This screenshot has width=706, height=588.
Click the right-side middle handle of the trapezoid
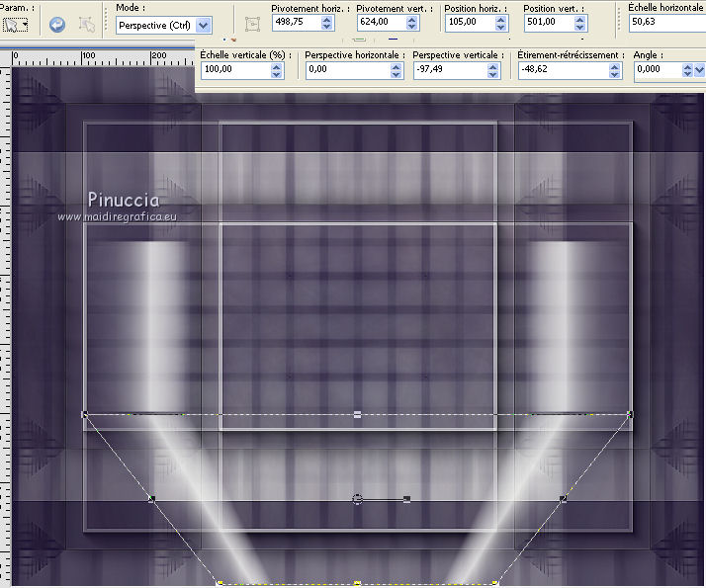coord(563,499)
